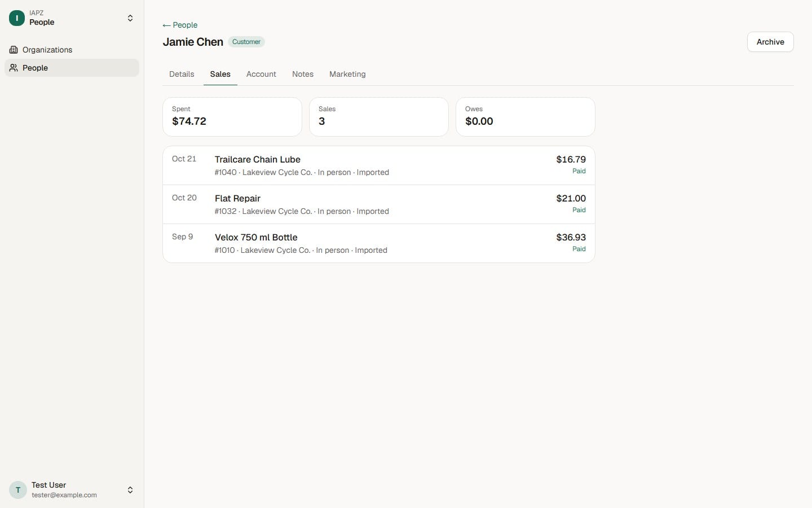Screen dimensions: 812x508
Task: Click order #1032 details line
Action: click(x=302, y=211)
